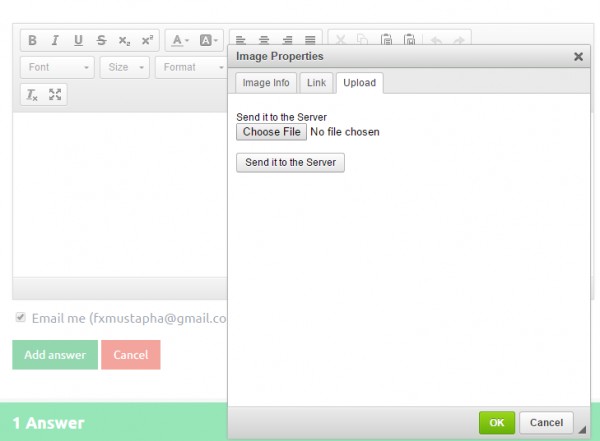Maximize the editor with the expand icon
The image size is (600, 441).
pyautogui.click(x=55, y=95)
